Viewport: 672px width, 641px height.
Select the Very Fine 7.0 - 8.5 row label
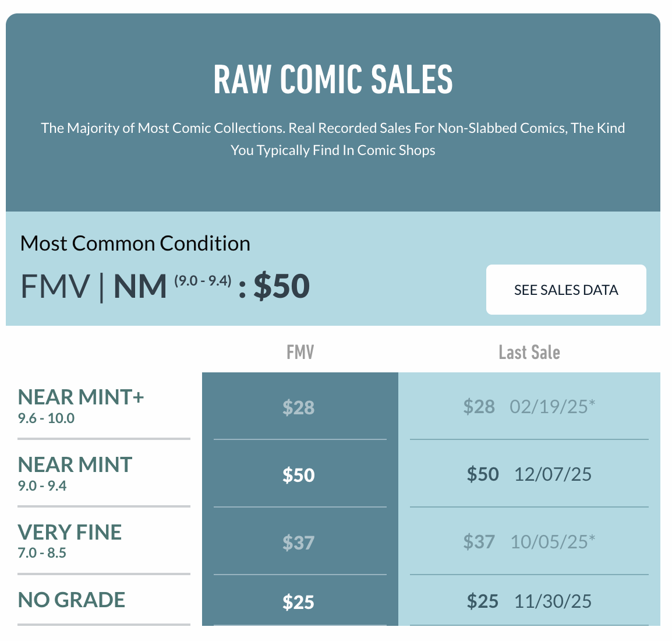[x=70, y=540]
